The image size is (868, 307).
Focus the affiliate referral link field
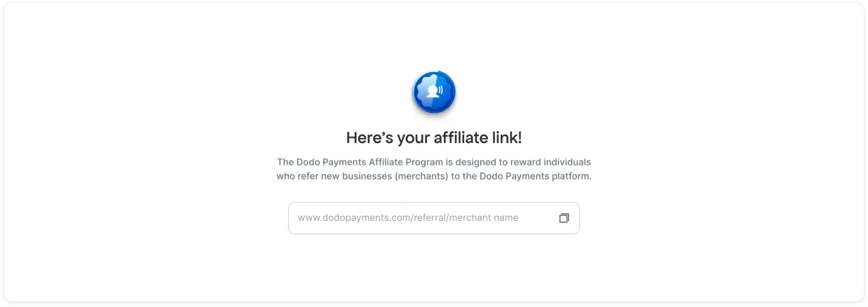tap(434, 218)
